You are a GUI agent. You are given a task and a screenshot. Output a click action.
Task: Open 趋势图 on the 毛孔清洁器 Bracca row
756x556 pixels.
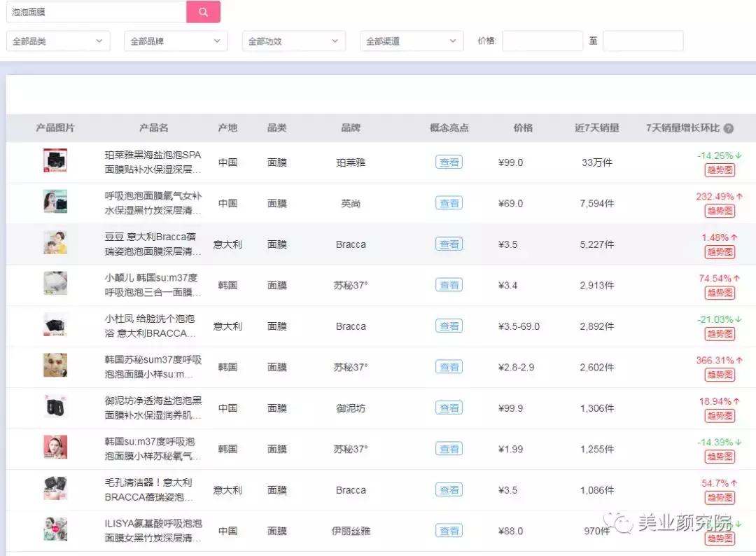click(720, 498)
